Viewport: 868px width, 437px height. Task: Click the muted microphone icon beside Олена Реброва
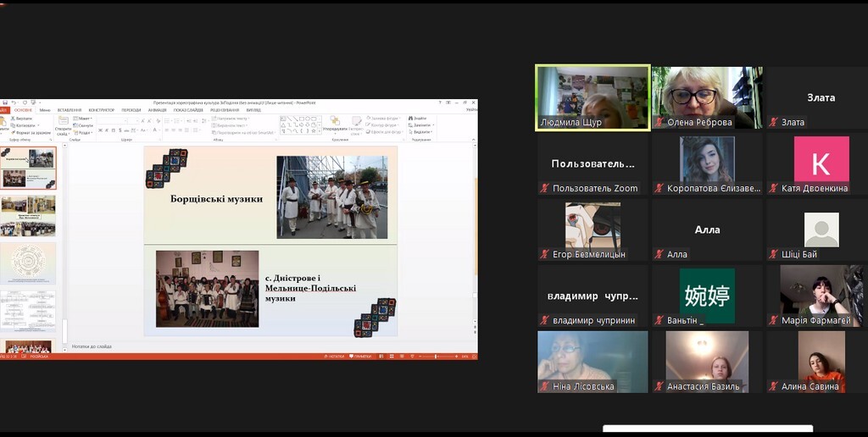pos(659,122)
